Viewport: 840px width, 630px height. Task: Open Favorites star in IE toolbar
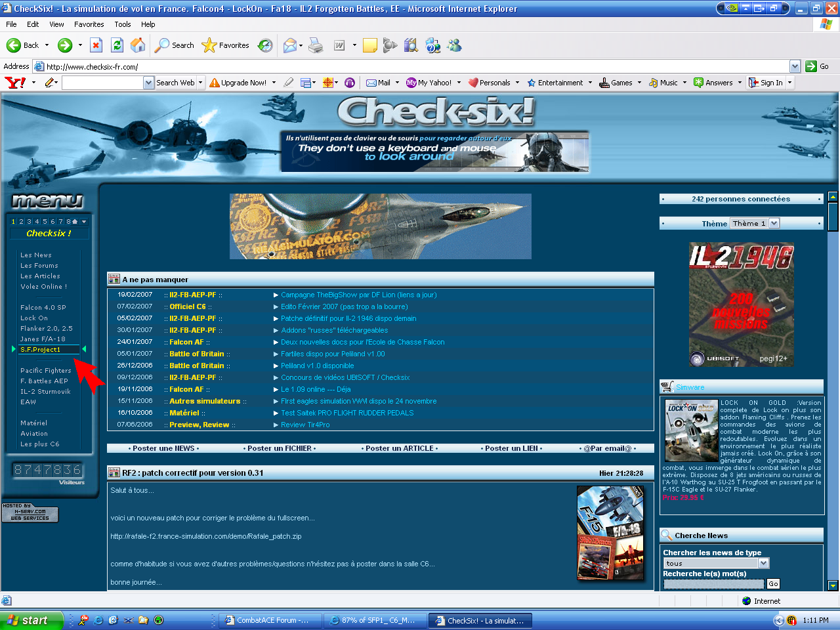(x=209, y=45)
